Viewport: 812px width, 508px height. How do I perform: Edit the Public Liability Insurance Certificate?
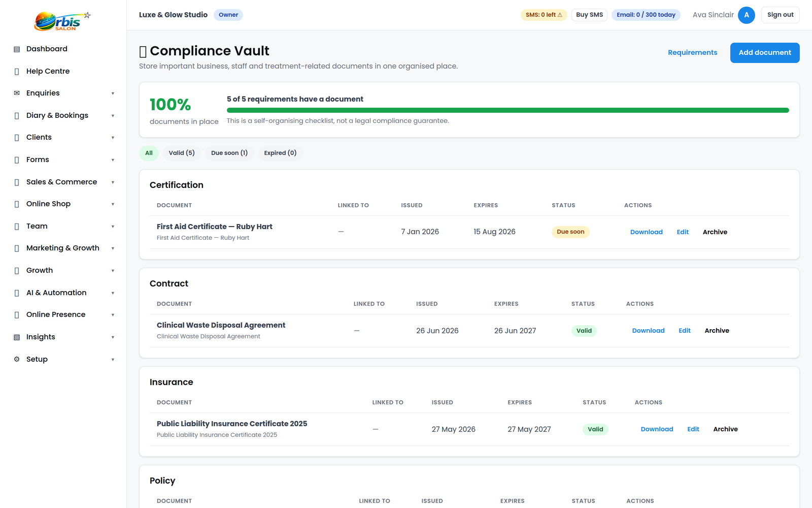point(693,429)
